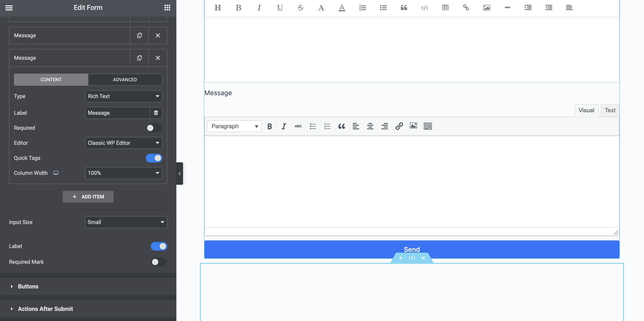This screenshot has width=644, height=321.
Task: Enable the Required toggle
Action: 154,128
